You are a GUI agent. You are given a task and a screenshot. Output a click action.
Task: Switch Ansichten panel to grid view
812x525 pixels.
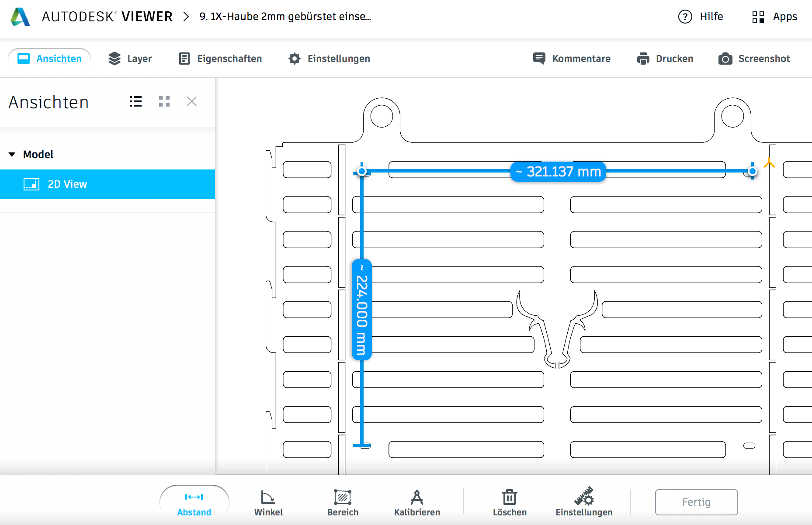tap(164, 102)
